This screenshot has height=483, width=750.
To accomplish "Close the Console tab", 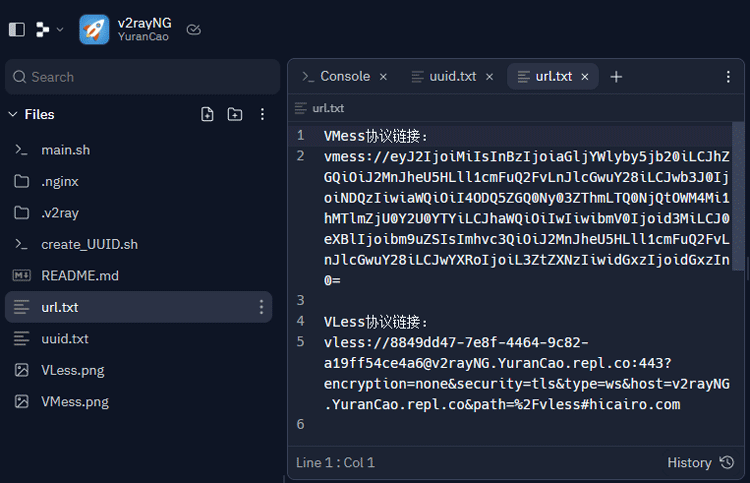I will (x=383, y=77).
